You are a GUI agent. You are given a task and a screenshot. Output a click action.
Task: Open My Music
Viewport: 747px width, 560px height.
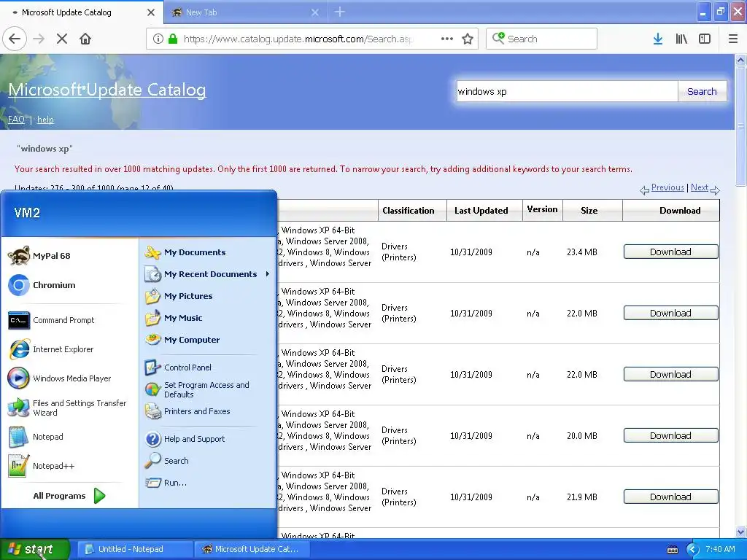click(x=207, y=318)
